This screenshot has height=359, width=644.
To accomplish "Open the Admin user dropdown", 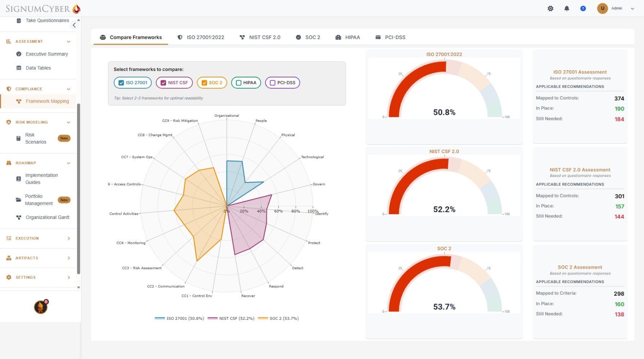I will [x=632, y=9].
